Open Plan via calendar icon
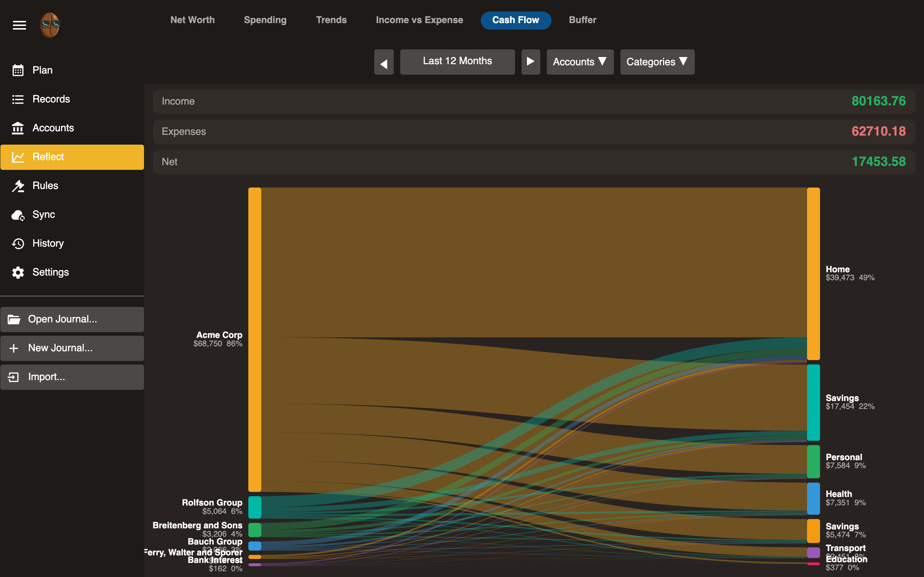The height and width of the screenshot is (577, 924). click(18, 70)
